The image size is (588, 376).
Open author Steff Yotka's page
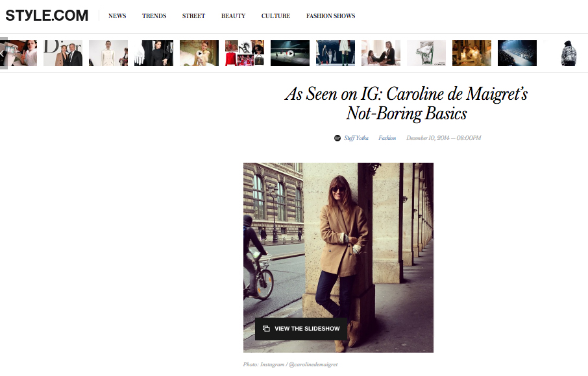356,138
